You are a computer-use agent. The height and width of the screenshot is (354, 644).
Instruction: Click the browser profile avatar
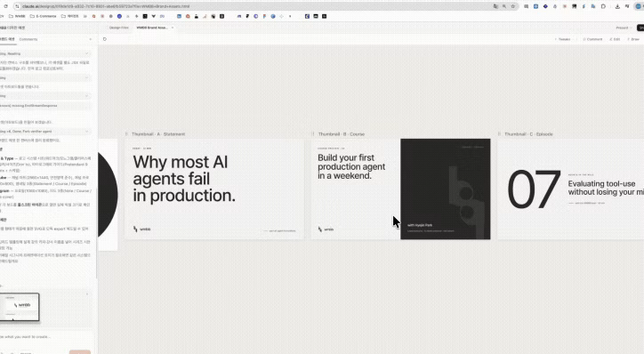click(x=639, y=6)
